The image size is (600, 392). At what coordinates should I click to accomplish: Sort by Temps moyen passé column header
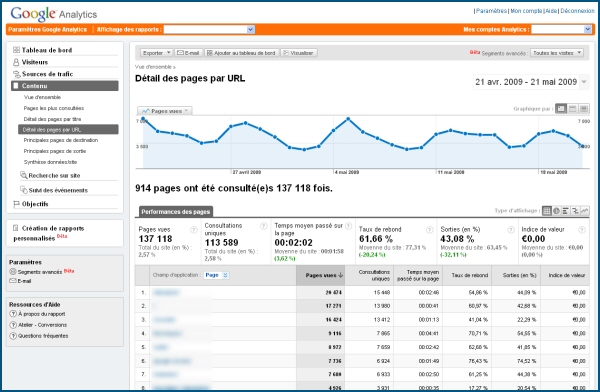[418, 275]
